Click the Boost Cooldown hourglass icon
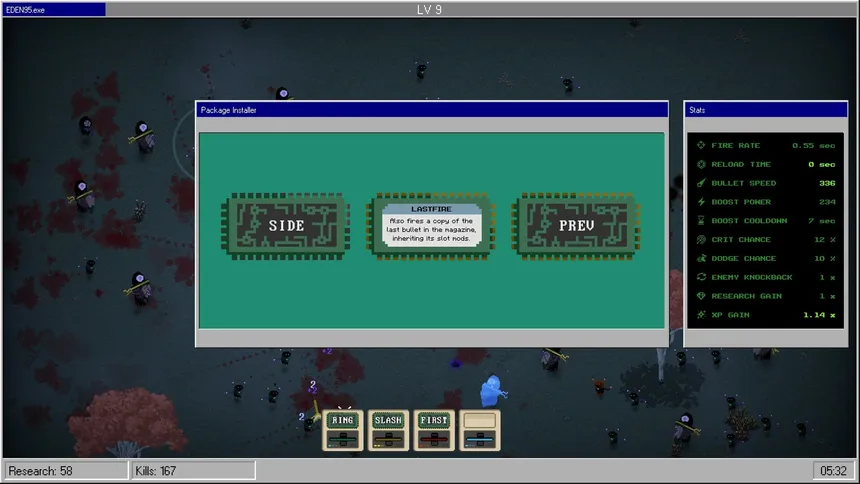Image resolution: width=860 pixels, height=484 pixels. [701, 221]
